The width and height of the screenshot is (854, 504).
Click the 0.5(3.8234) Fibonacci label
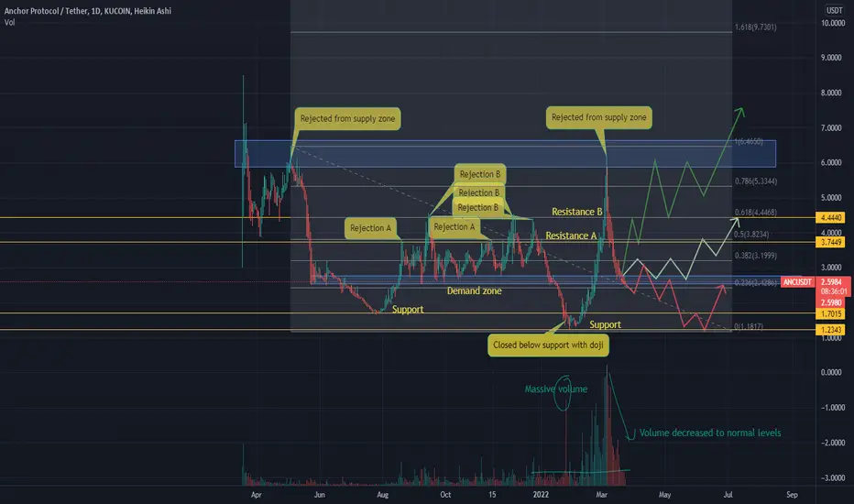point(751,235)
